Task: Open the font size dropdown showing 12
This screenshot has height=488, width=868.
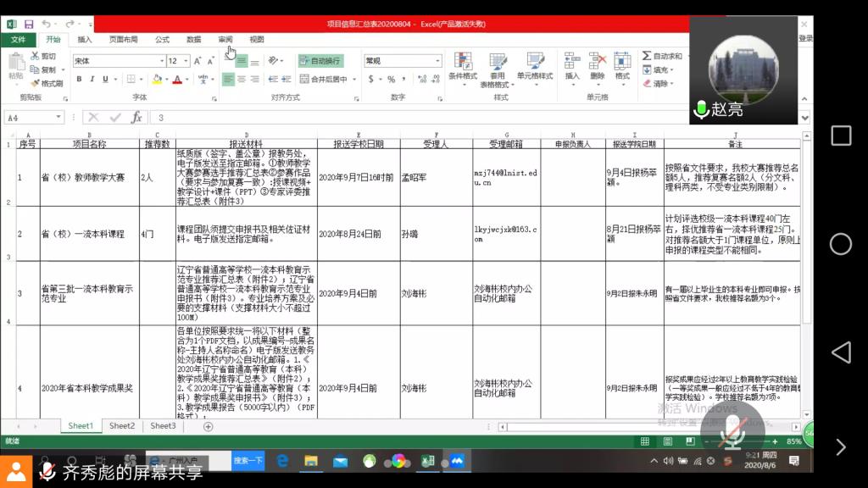Action: click(x=186, y=61)
